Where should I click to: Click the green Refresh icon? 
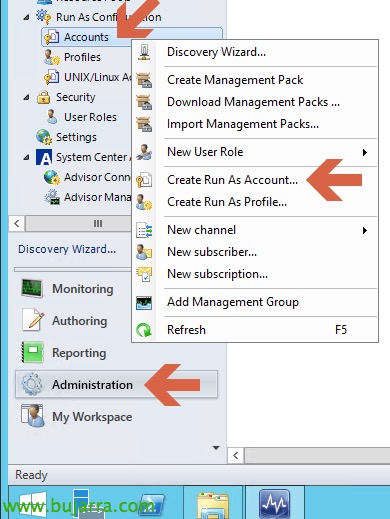pyautogui.click(x=144, y=330)
